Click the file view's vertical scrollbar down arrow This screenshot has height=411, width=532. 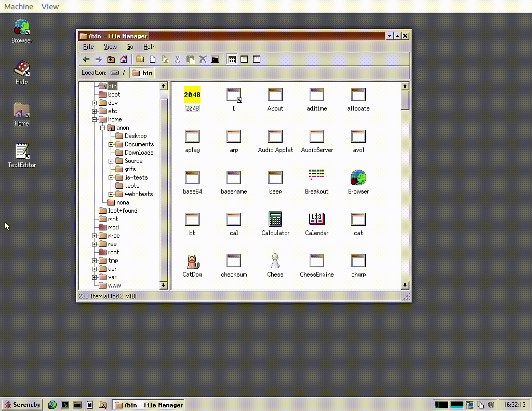405,284
